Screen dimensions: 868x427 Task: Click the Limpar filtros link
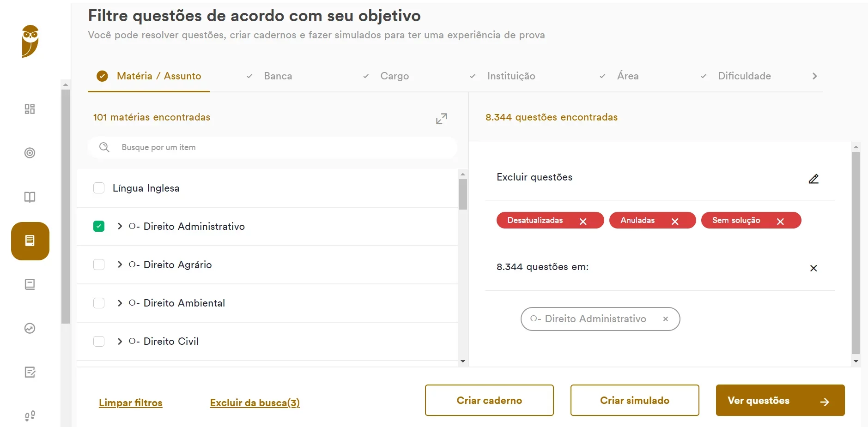pos(131,403)
